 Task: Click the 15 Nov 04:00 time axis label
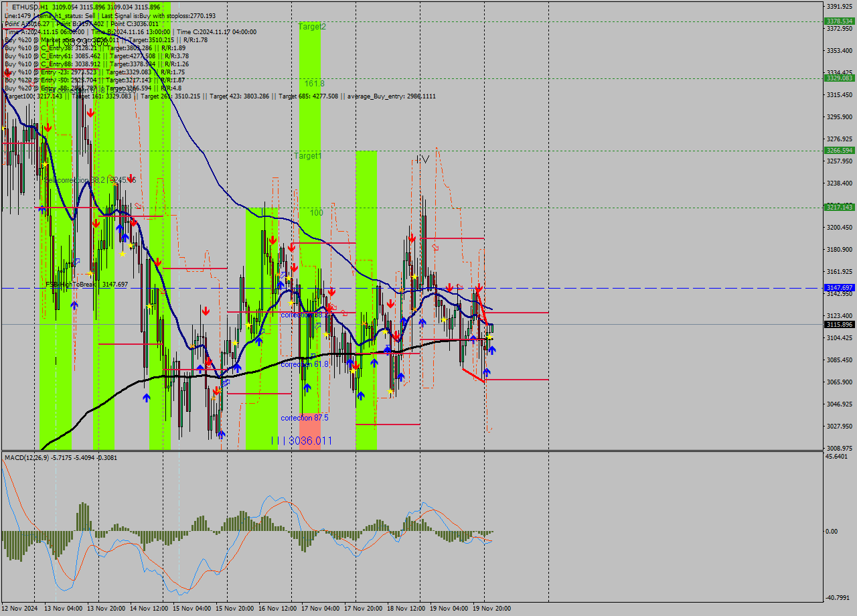coord(191,609)
